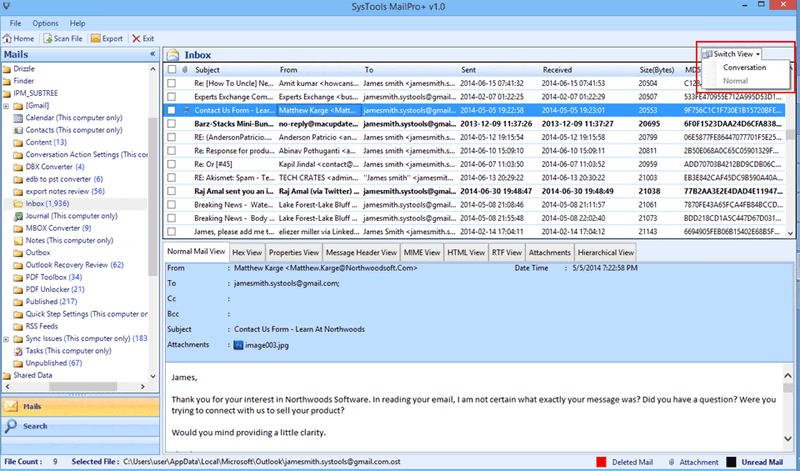800x471 pixels.
Task: Sort emails by Size(Bytes) column header
Action: tap(657, 70)
